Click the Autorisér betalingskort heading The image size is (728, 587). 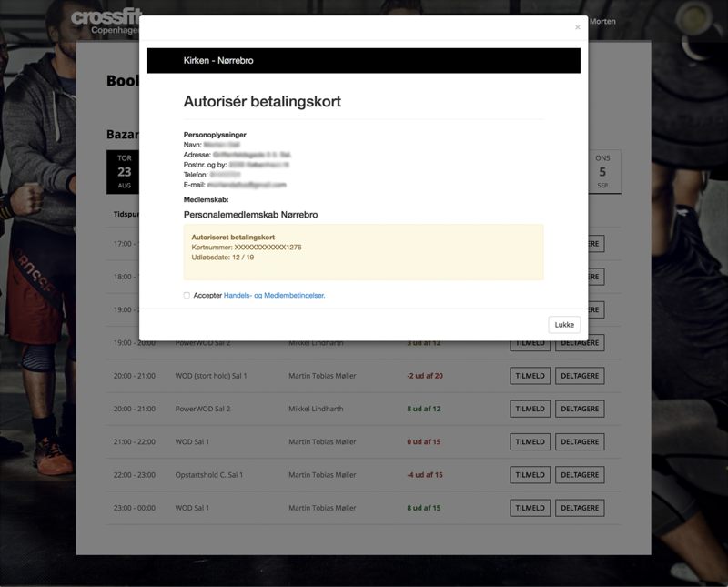[262, 101]
